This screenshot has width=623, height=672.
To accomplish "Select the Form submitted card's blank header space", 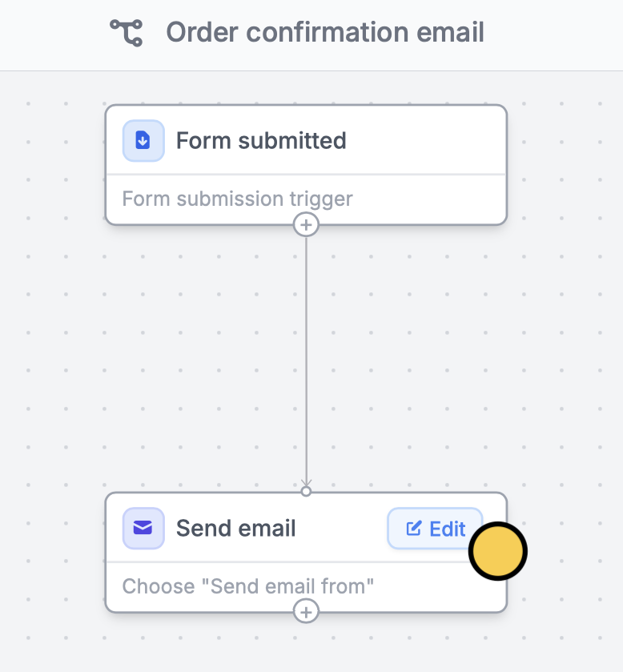I will 424,141.
